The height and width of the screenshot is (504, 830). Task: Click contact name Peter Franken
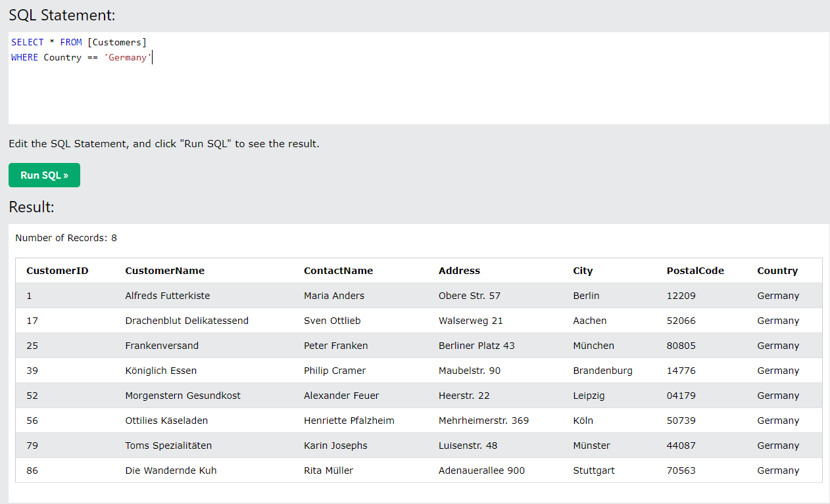pyautogui.click(x=336, y=346)
